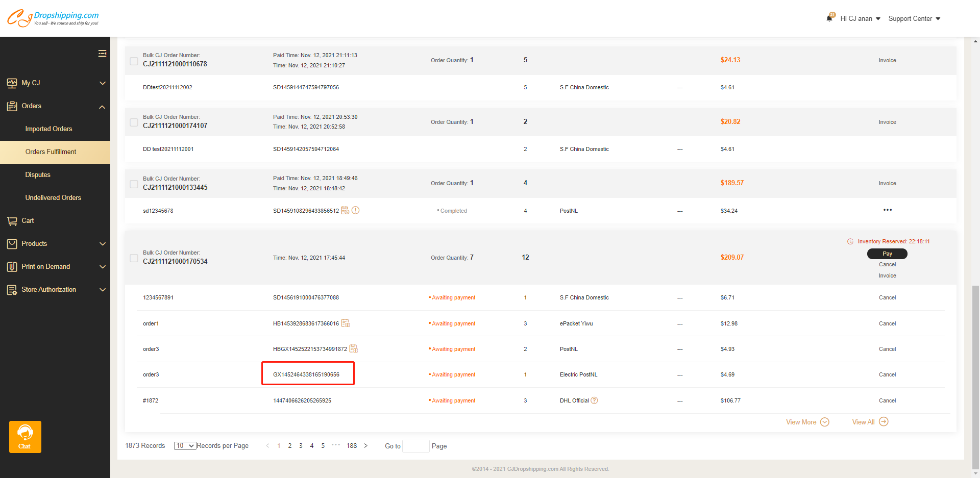
Task: Click the info icon beside the Completed order SD number
Action: 356,210
